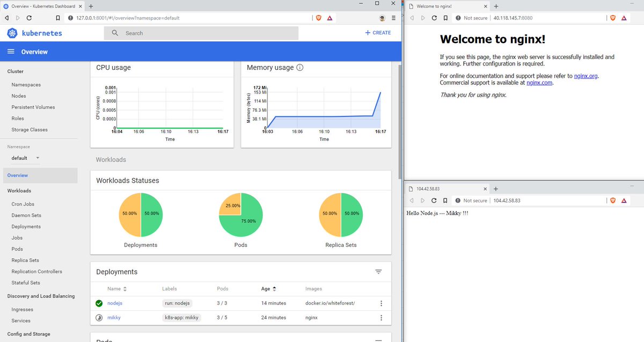Click Brave shield in nginx window

(613, 18)
